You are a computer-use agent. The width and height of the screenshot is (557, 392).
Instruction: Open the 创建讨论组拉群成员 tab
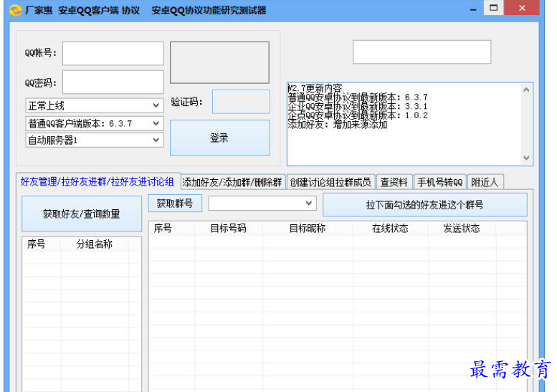pyautogui.click(x=330, y=182)
